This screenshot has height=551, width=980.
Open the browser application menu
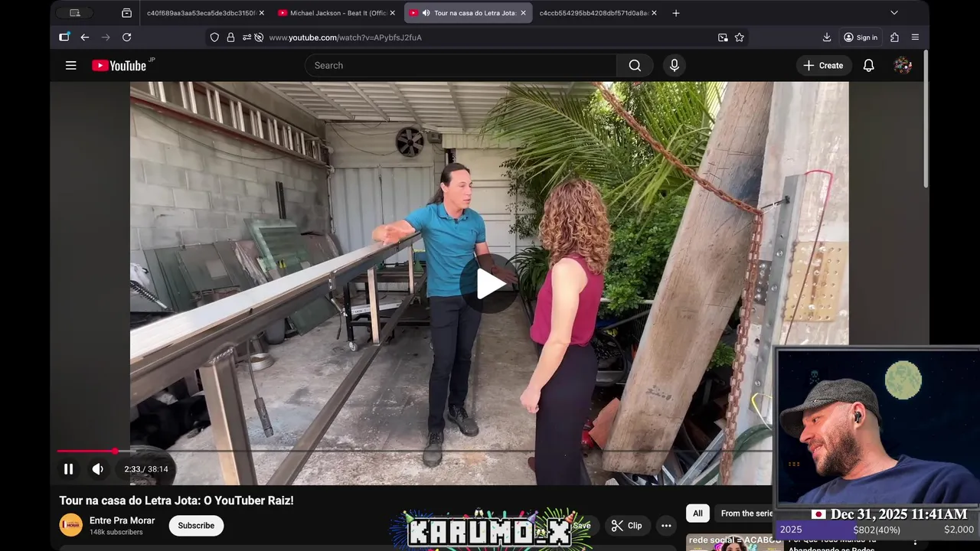coord(915,37)
